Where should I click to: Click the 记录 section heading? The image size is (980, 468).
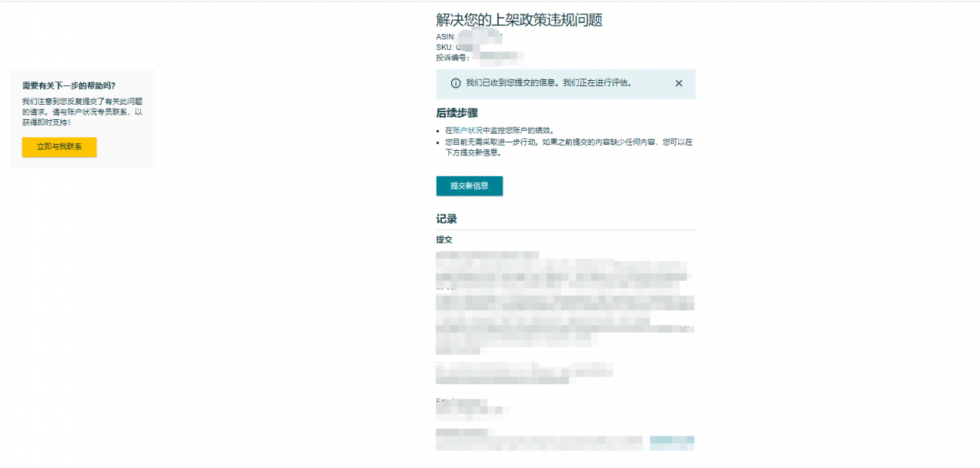(x=447, y=219)
